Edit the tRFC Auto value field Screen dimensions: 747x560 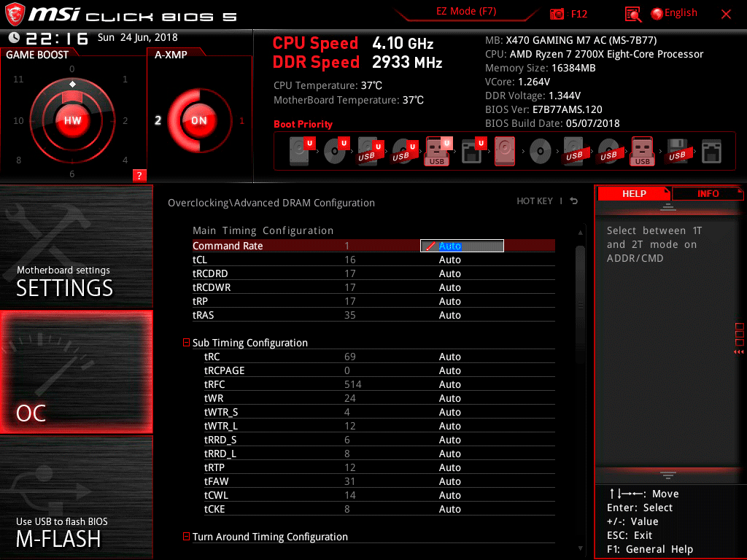click(449, 384)
